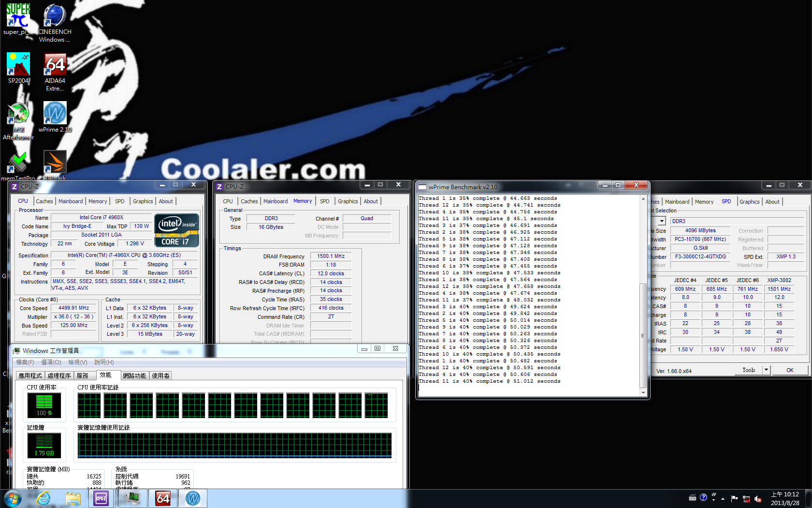Viewport: 812px width, 508px height.
Task: Click the AIDA64 taskbar icon
Action: pyautogui.click(x=163, y=498)
